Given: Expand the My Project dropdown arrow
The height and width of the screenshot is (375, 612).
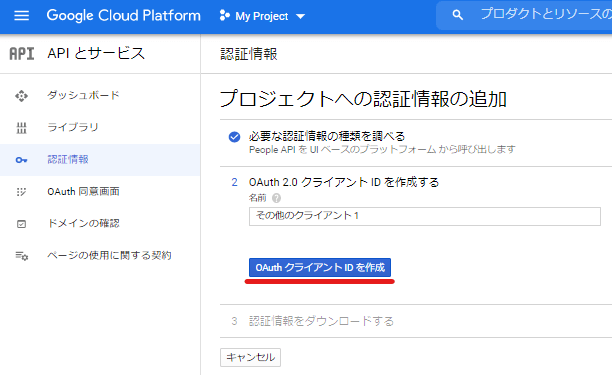Looking at the screenshot, I should coord(300,16).
